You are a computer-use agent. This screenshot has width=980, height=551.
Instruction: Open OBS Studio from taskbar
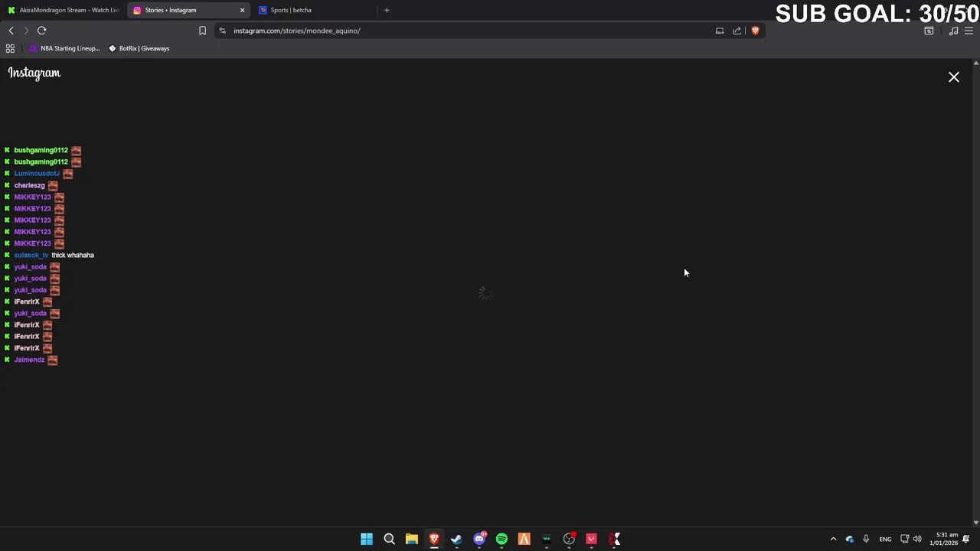[569, 539]
